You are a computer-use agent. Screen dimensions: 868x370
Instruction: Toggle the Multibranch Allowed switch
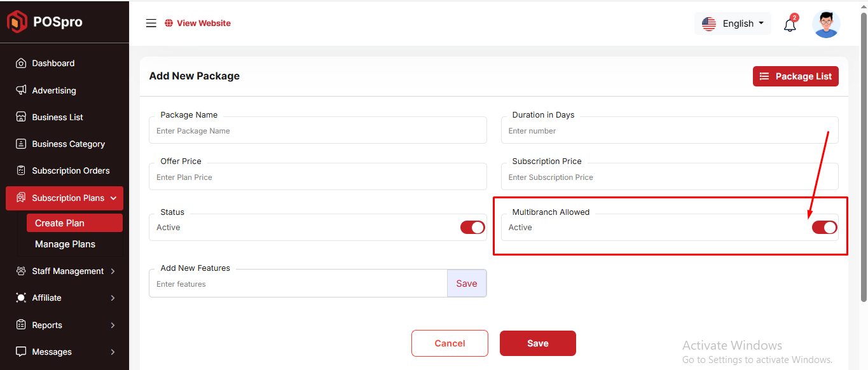[x=824, y=228]
